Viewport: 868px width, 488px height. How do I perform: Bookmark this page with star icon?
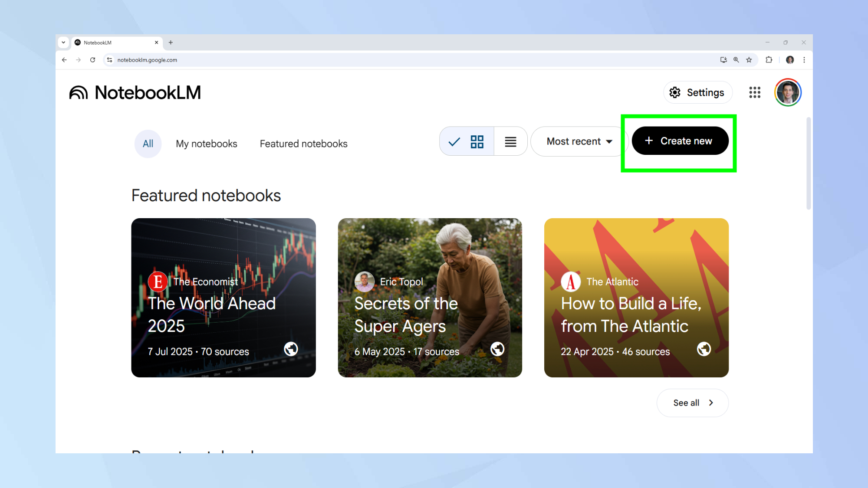coord(749,60)
